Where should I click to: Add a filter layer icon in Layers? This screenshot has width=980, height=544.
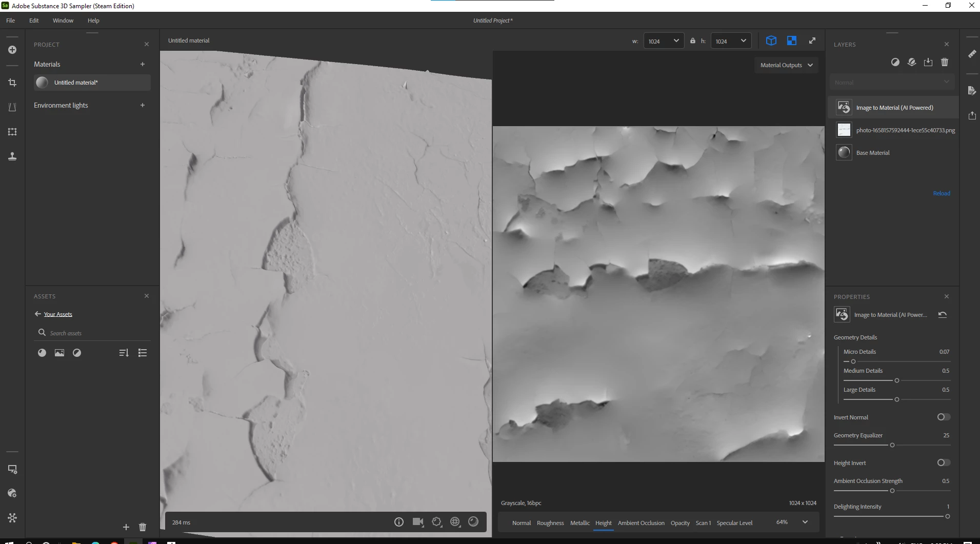point(895,62)
